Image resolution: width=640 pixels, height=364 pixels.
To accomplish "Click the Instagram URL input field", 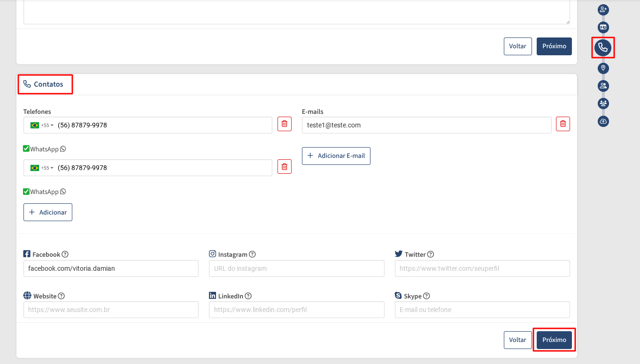I will tap(297, 269).
